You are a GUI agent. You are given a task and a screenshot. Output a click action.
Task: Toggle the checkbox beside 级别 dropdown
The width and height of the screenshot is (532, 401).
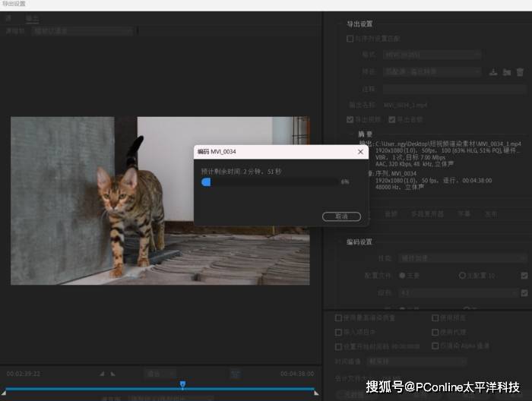(524, 292)
